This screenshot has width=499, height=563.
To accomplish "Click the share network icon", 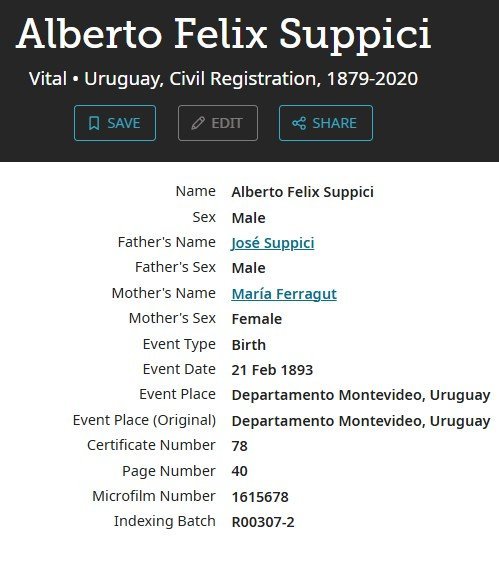I will coord(299,123).
